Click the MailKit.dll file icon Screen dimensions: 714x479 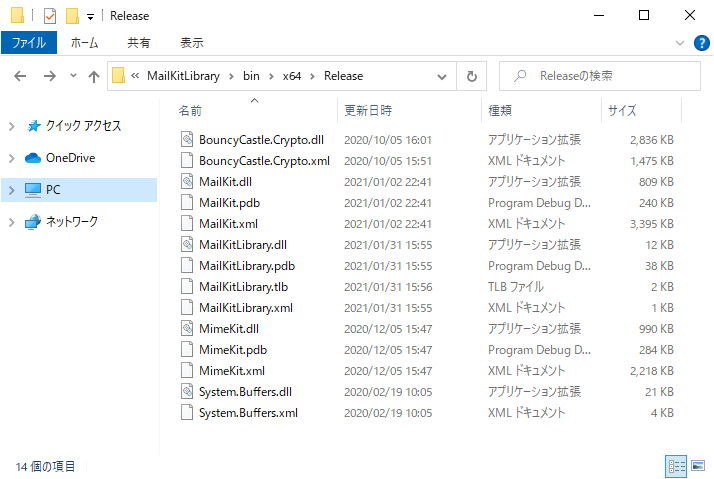coord(187,181)
